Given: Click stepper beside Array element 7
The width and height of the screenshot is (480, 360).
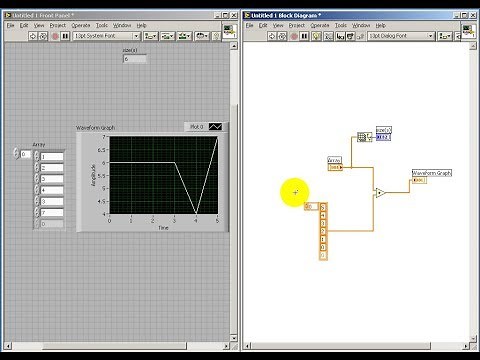Looking at the screenshot, I should coord(37,213).
